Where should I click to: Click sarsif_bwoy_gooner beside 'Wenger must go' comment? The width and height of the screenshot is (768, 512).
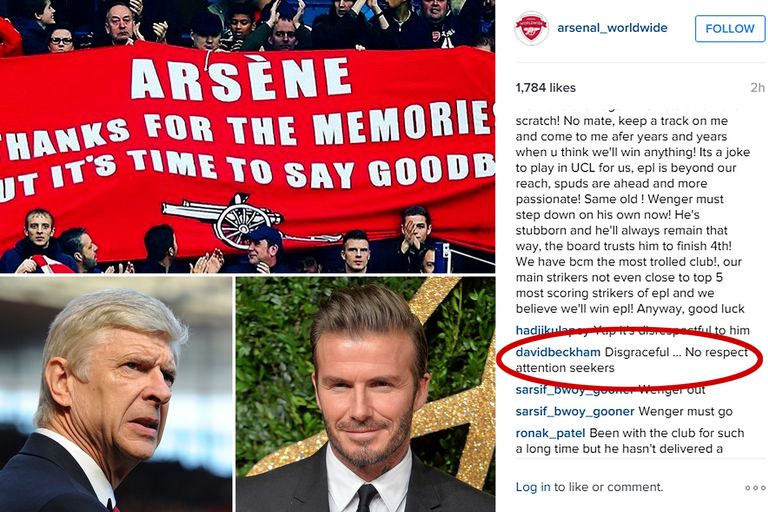[575, 411]
